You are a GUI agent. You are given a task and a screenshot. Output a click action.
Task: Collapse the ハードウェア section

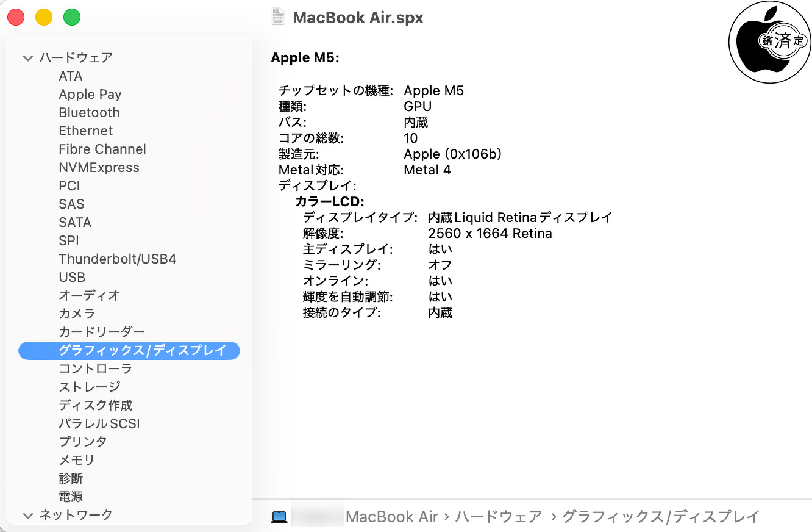27,58
